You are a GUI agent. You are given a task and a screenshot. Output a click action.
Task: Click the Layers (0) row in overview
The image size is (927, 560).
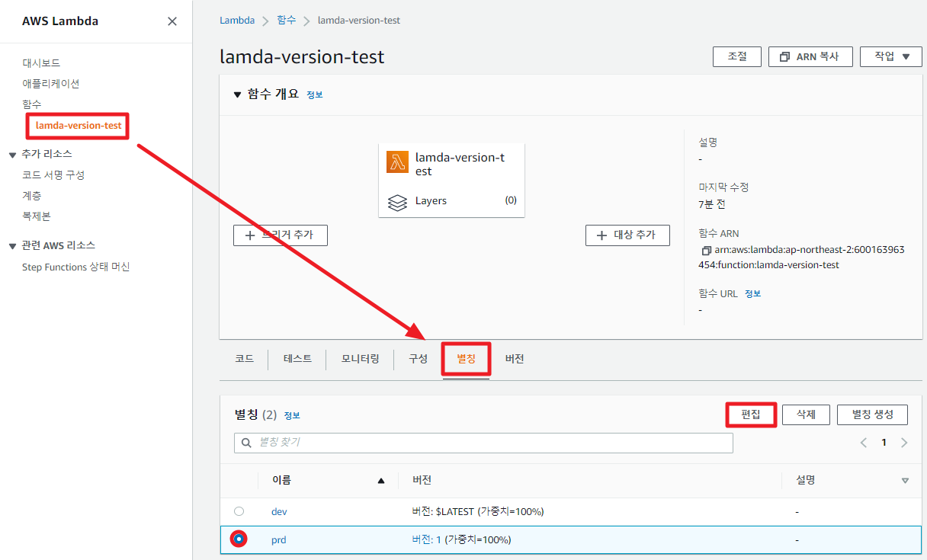pyautogui.click(x=452, y=201)
